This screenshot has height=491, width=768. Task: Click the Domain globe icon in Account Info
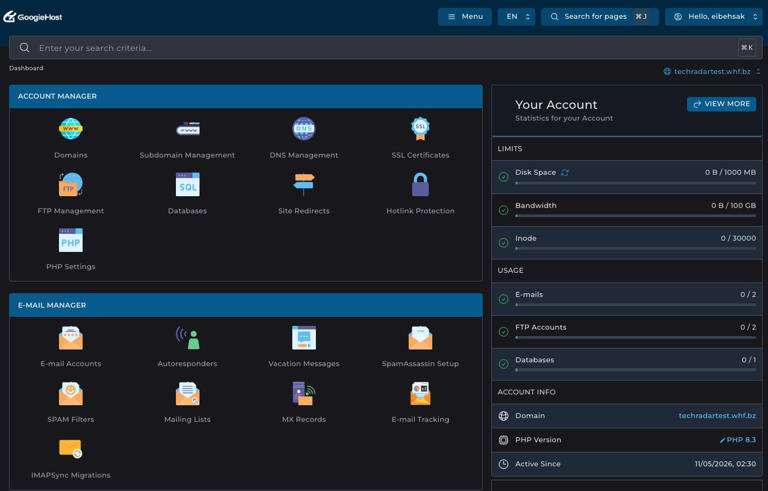click(x=504, y=416)
